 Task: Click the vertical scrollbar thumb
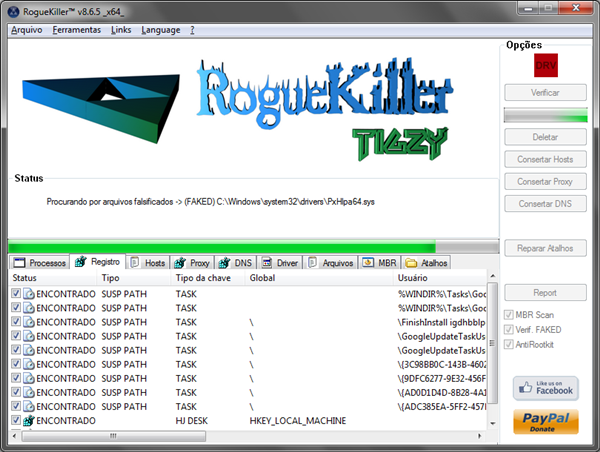(x=492, y=343)
